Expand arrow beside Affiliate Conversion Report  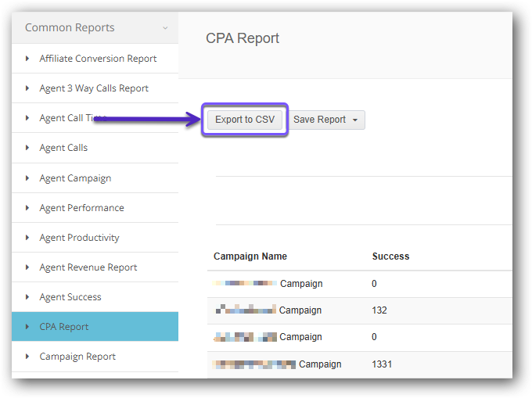[x=27, y=59]
